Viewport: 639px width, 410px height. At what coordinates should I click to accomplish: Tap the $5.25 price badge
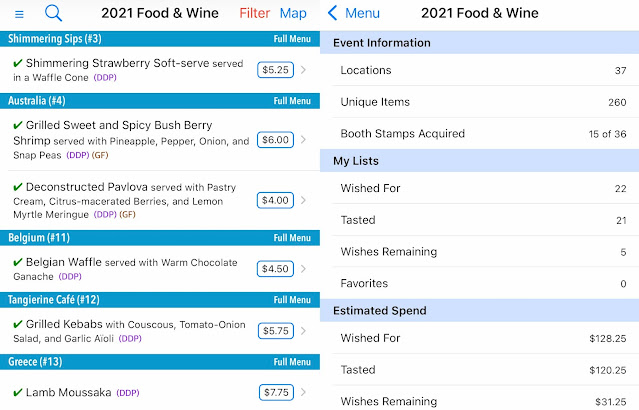[274, 70]
